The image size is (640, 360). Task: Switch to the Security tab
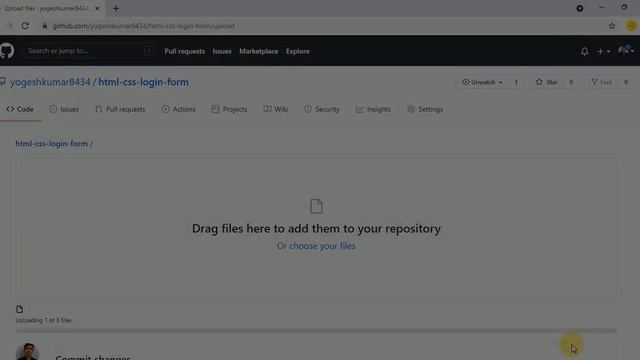(322, 109)
